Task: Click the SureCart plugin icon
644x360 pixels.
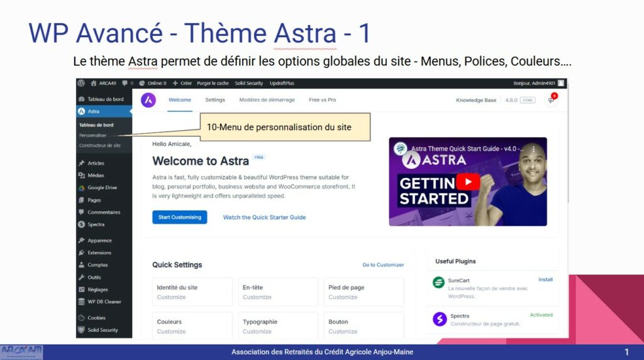Action: coord(438,283)
